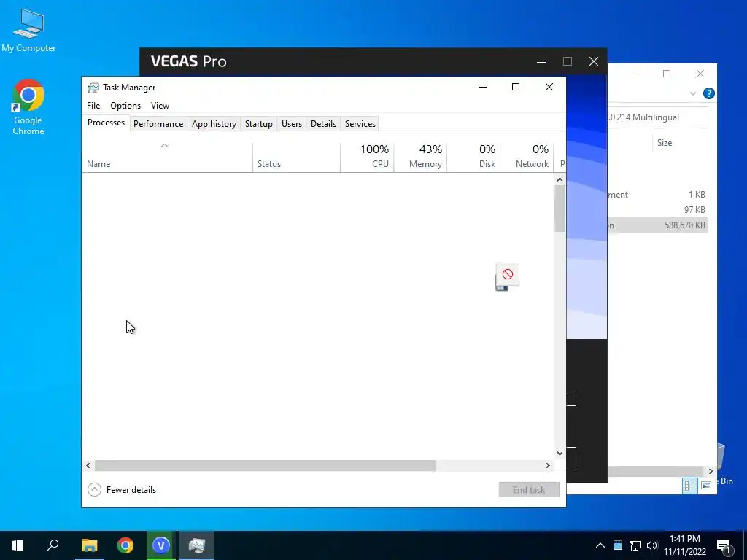Minimize the Task Manager window
This screenshot has height=560, width=747.
[483, 87]
